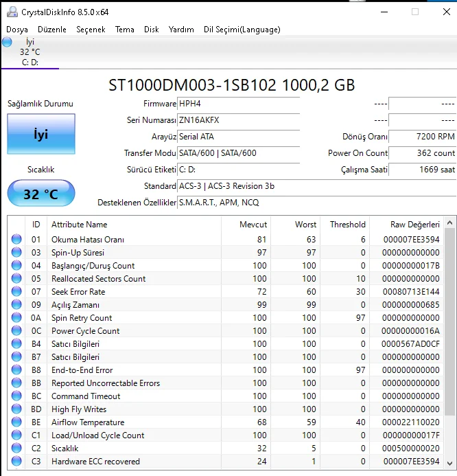Click the scroll down arrow of attribute list
Viewport: 457px width, 476px height.
[x=449, y=462]
